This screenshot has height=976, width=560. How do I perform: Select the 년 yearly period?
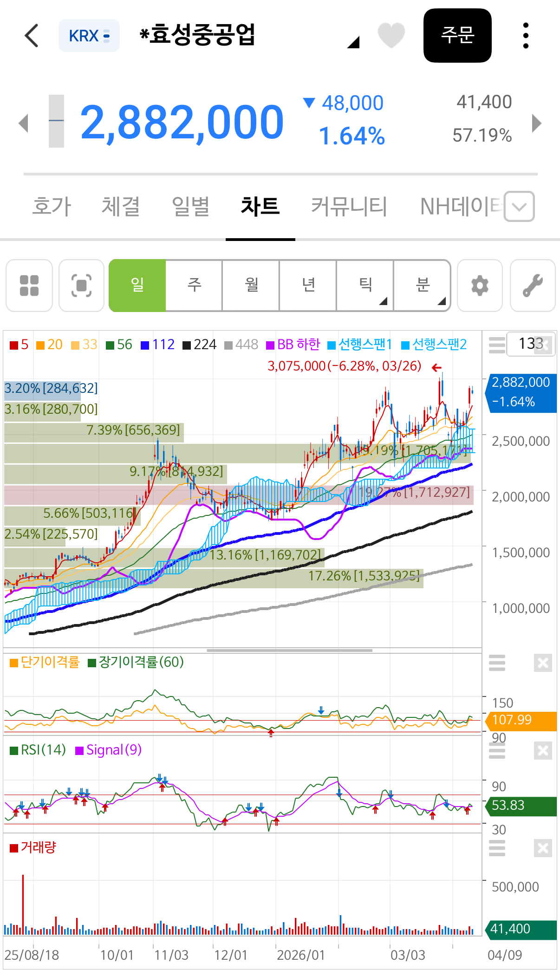[x=308, y=286]
